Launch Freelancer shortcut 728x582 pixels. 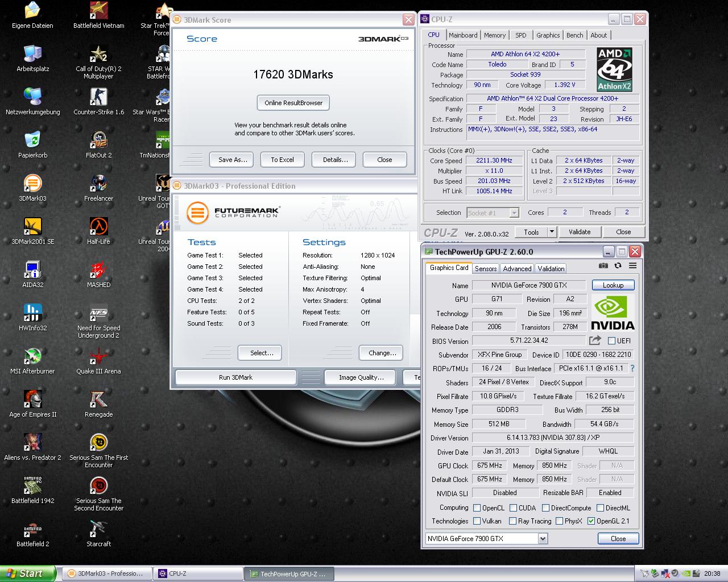click(99, 189)
